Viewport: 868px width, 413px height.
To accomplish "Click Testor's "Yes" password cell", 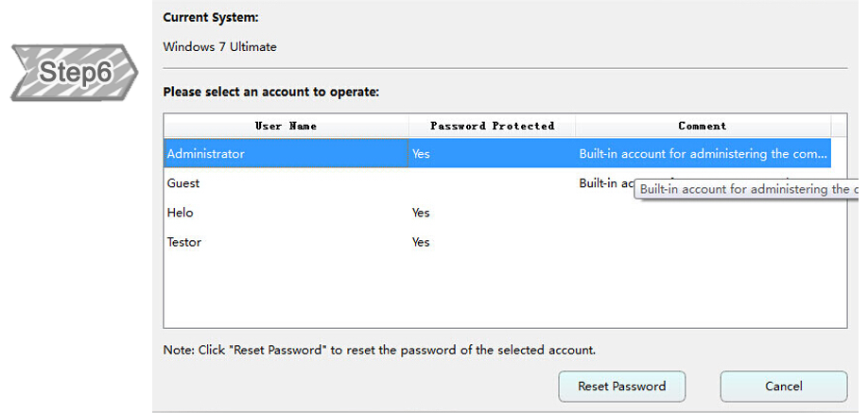I will point(421,242).
